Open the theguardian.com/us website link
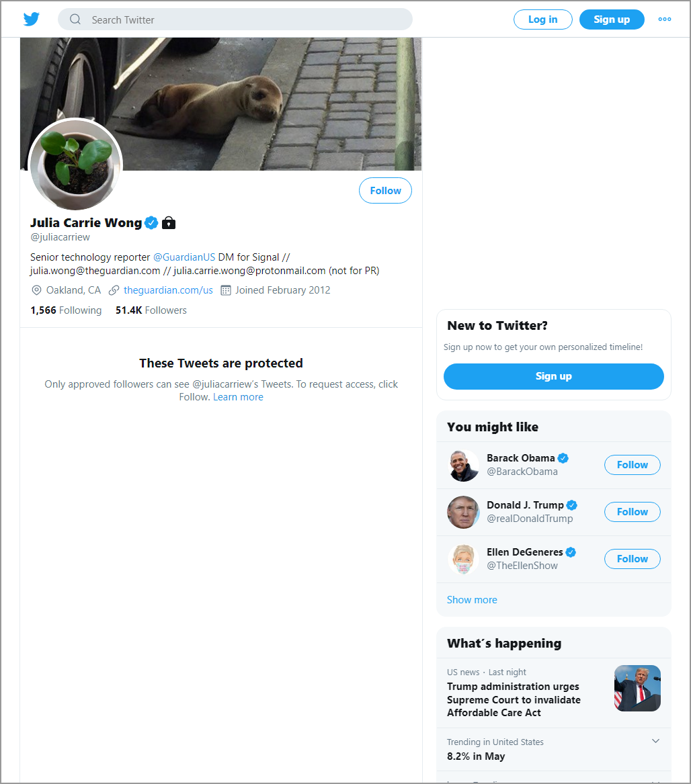 tap(168, 290)
